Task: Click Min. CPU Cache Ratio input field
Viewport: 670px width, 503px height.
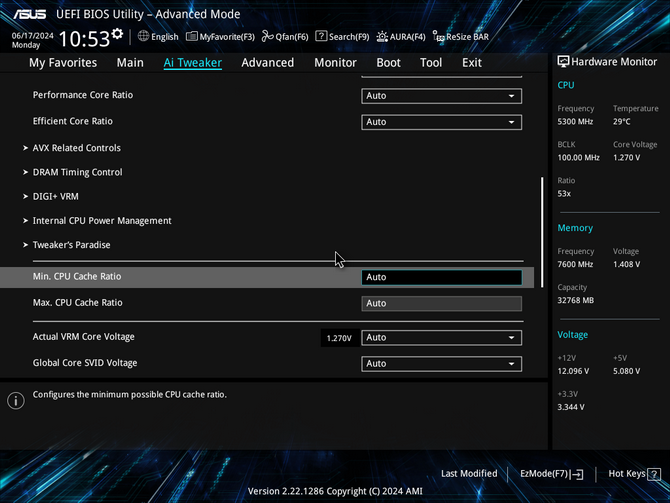Action: (x=441, y=277)
